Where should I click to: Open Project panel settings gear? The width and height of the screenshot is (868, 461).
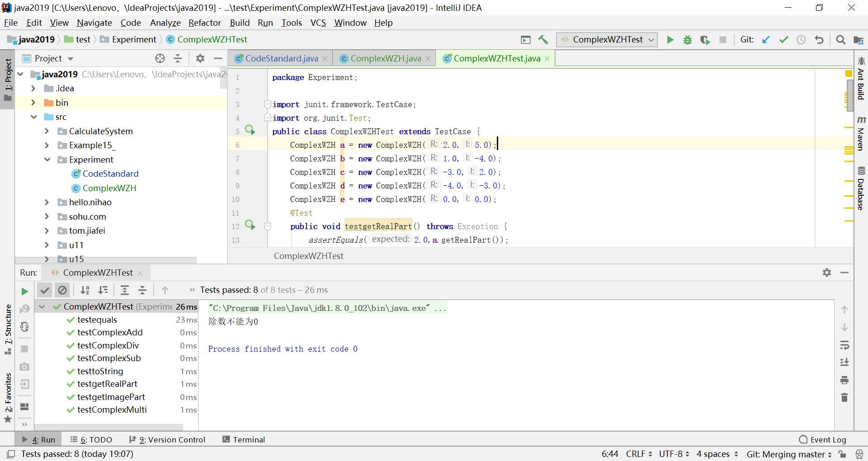[x=200, y=58]
